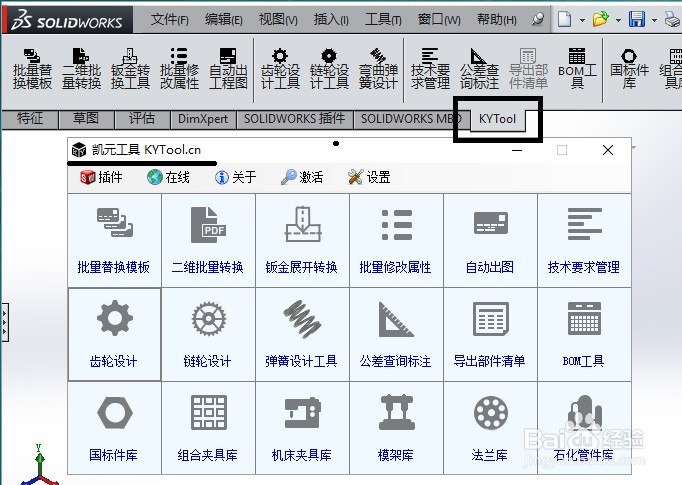Open 插件 menu in the KYTool window
682x485 pixels.
click(x=101, y=177)
